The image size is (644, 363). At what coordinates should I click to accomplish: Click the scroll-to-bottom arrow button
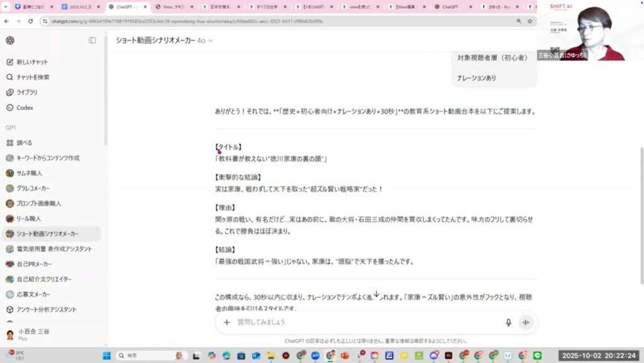(x=376, y=294)
